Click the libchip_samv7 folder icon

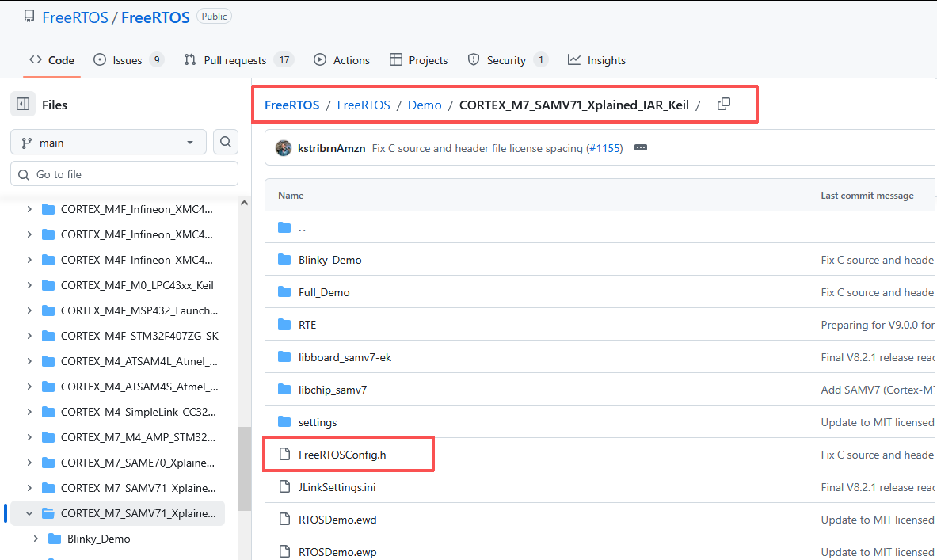tap(284, 389)
